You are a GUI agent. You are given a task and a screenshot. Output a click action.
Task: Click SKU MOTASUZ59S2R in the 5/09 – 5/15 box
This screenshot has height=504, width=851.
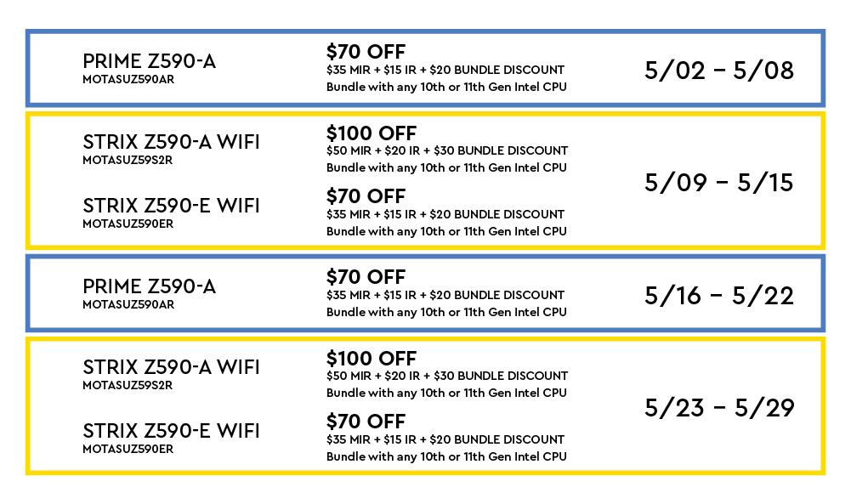[x=128, y=160]
